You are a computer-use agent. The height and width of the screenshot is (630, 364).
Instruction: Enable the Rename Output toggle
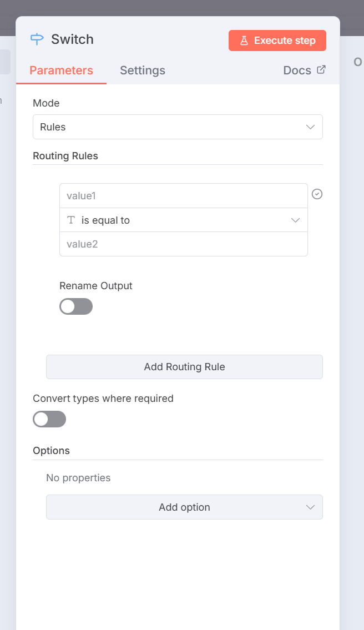coord(76,306)
